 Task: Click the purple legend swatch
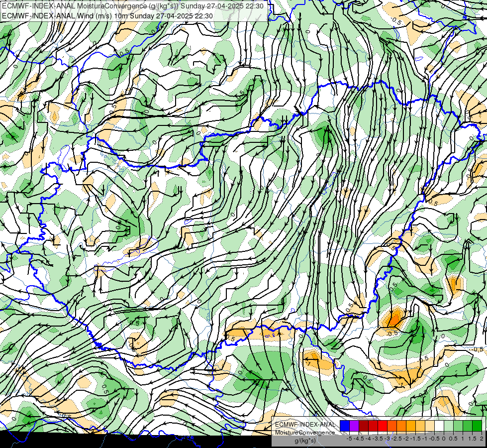(x=354, y=426)
